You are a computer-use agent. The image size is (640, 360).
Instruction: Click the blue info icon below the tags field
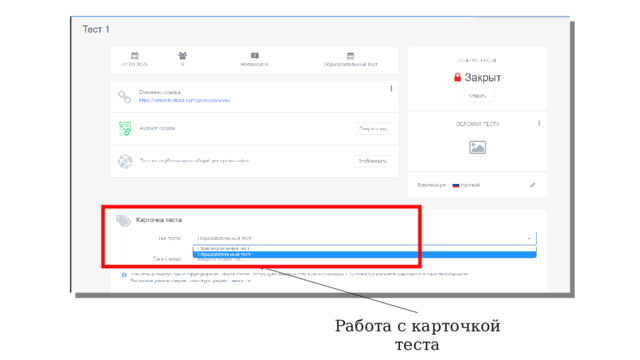[124, 276]
